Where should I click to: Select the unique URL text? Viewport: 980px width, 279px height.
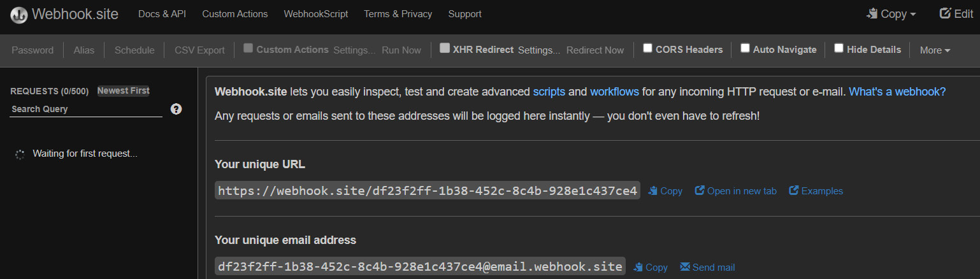coord(427,191)
